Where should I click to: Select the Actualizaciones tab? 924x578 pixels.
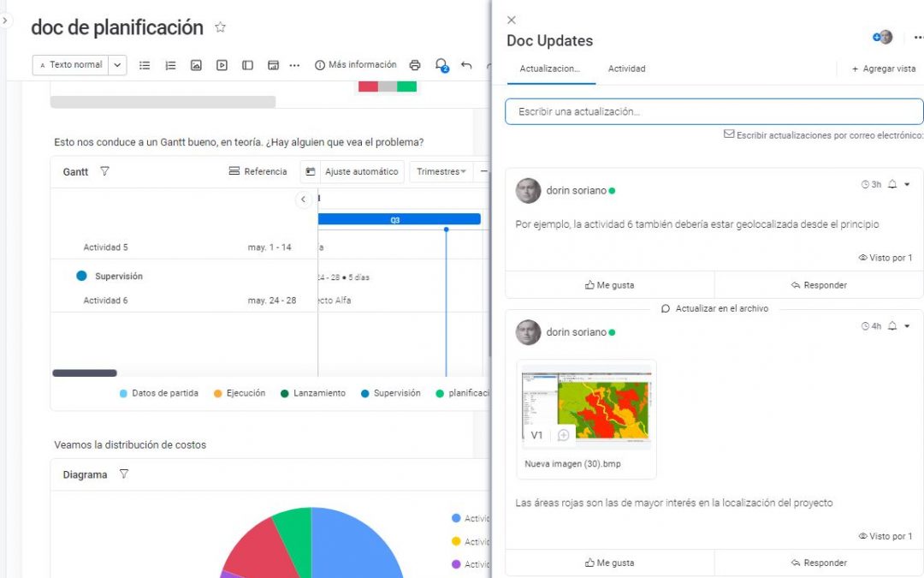click(550, 69)
